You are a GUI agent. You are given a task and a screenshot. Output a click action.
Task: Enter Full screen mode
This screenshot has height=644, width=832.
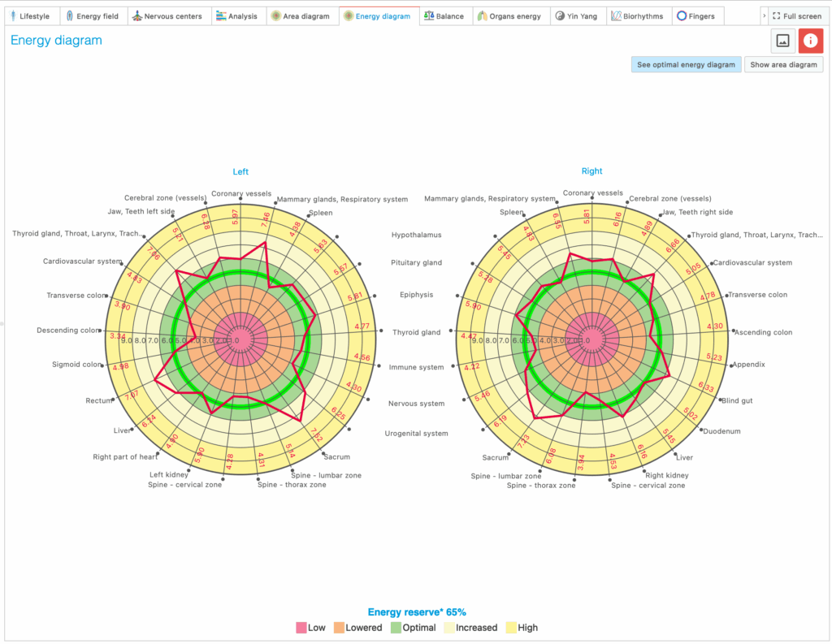[796, 16]
